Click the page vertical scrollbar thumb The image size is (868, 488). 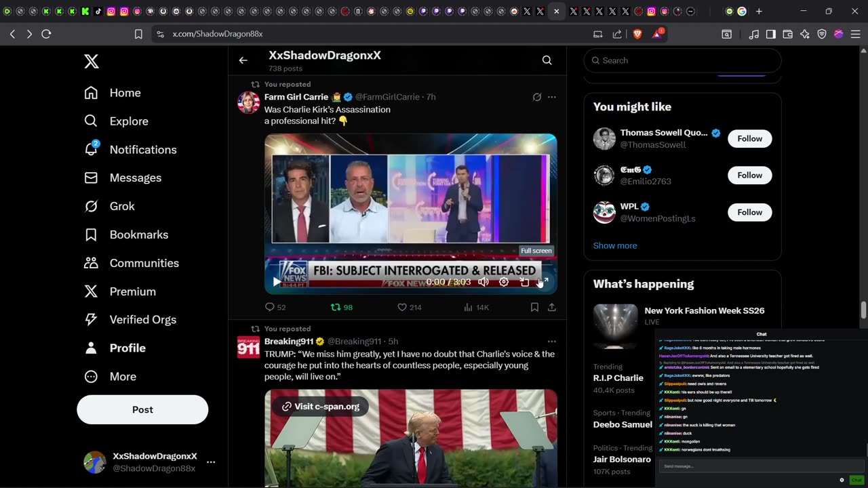tap(863, 310)
